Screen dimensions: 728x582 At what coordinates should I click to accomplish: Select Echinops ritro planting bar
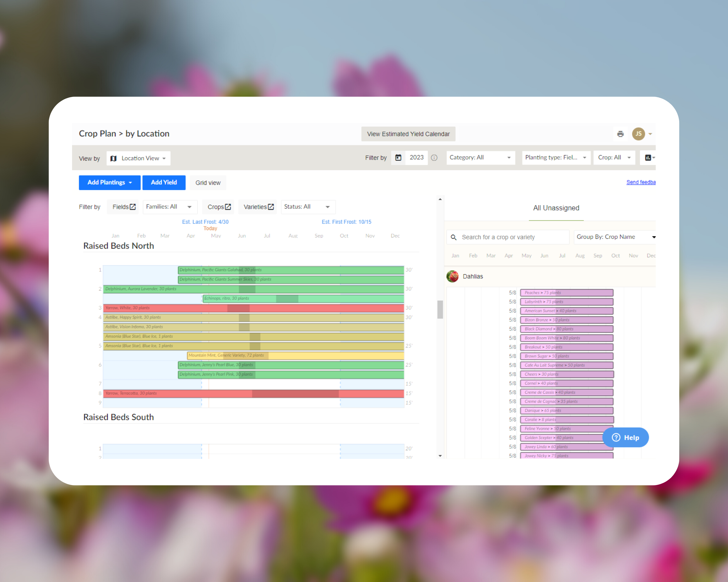(x=303, y=298)
